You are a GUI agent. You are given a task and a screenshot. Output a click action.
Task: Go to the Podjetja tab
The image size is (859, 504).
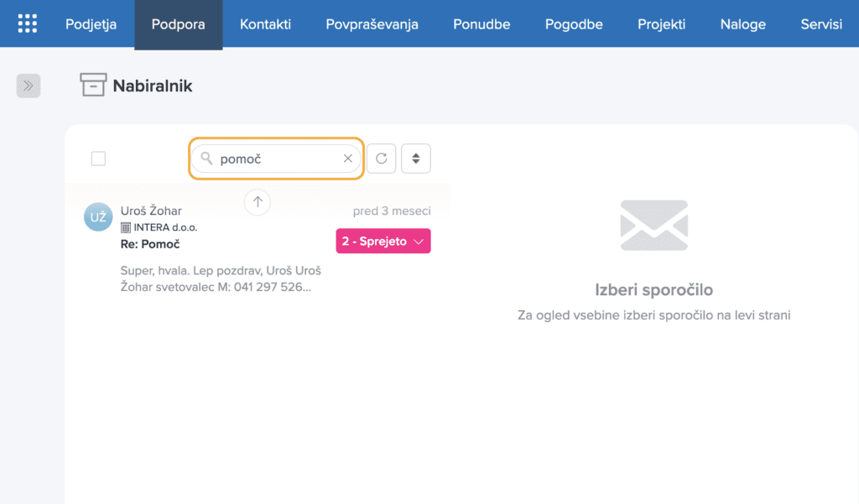pyautogui.click(x=91, y=24)
